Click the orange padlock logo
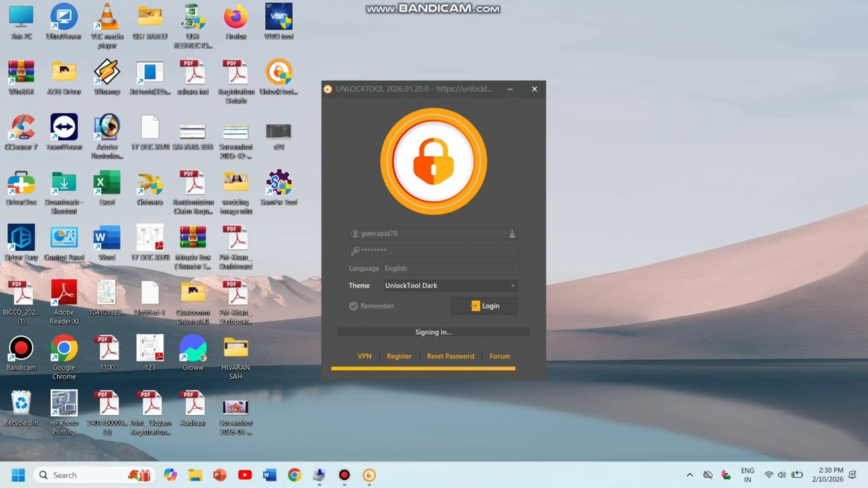 (x=433, y=161)
